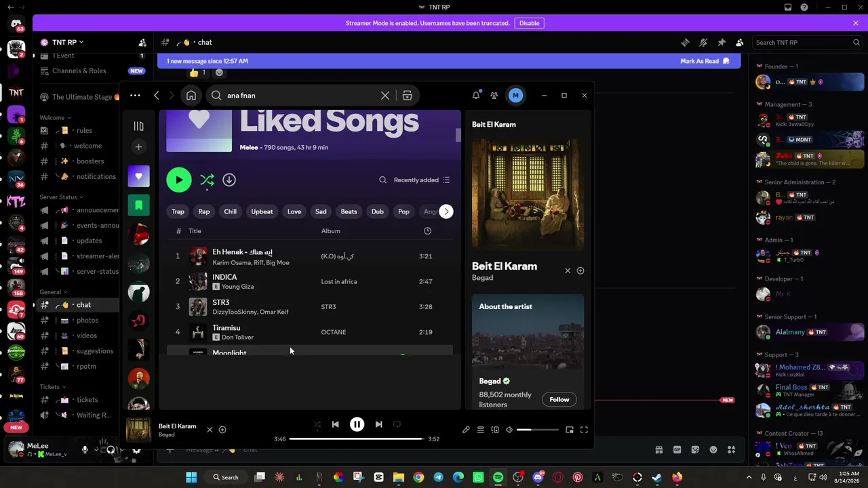Open the album Lost in africa
This screenshot has width=868, height=488.
(339, 281)
